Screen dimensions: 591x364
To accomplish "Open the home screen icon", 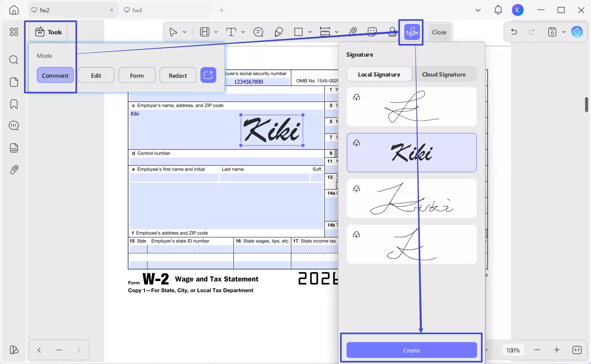I will 14,10.
